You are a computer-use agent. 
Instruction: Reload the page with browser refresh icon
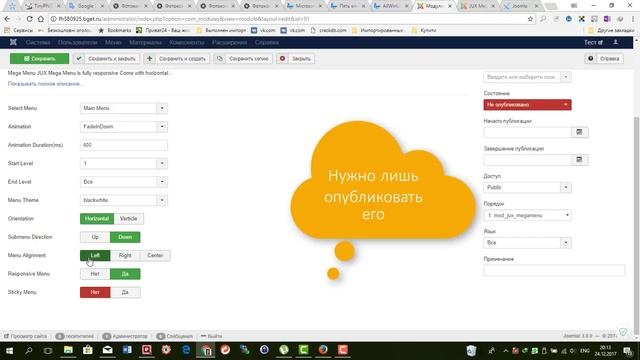click(29, 19)
